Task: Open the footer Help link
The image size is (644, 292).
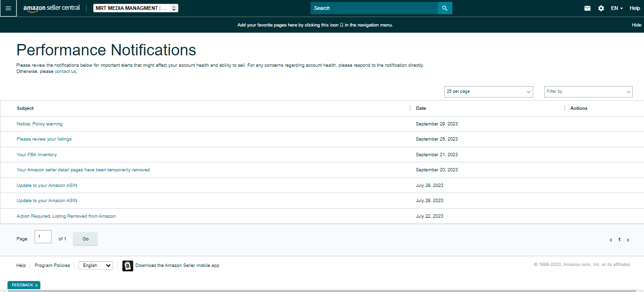Action: (x=21, y=265)
